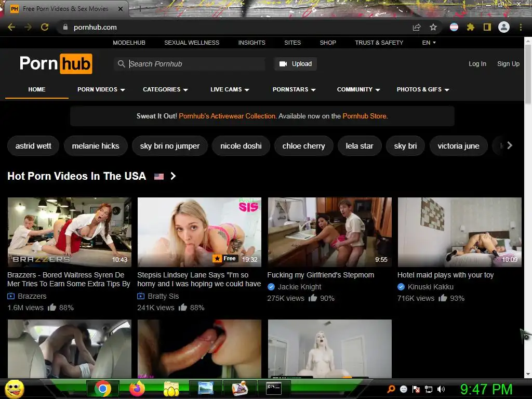Screen dimensions: 532x399
Task: Click the Sign Up link
Action: point(508,64)
